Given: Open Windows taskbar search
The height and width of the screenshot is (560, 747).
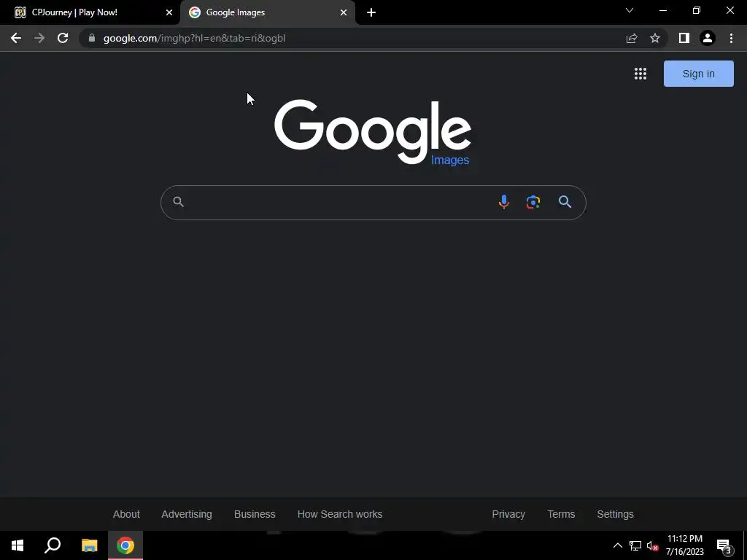Looking at the screenshot, I should click(53, 545).
